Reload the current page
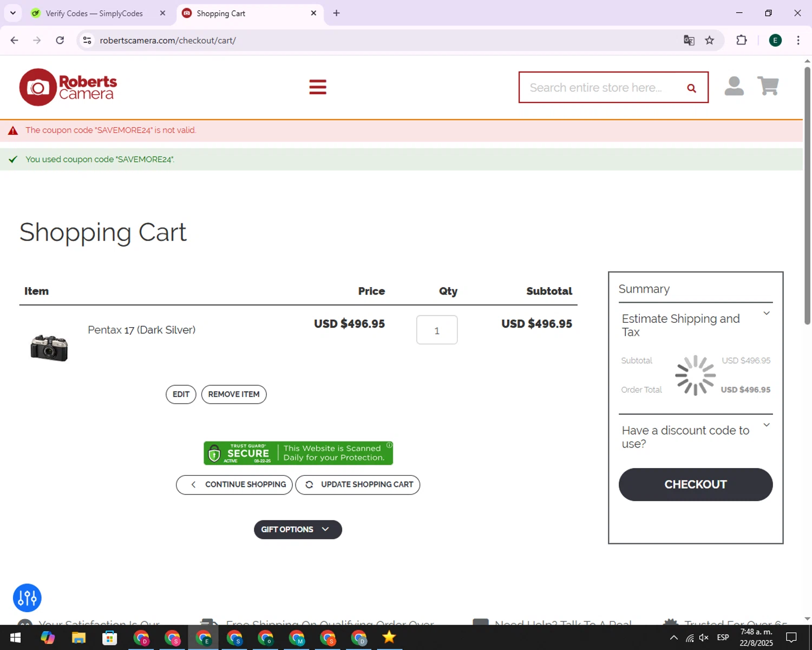This screenshot has height=650, width=812. coord(60,40)
